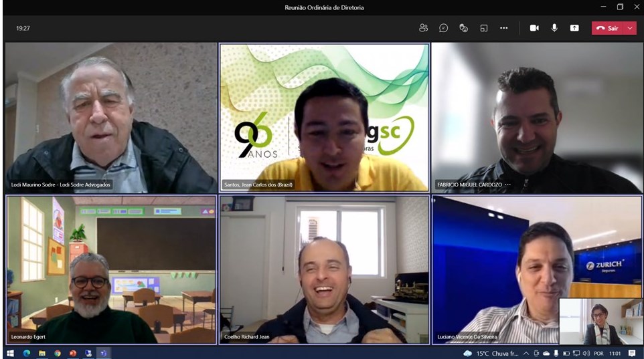Viewport: 644px width, 359px height.
Task: Open the Windows notification center
Action: [x=632, y=353]
